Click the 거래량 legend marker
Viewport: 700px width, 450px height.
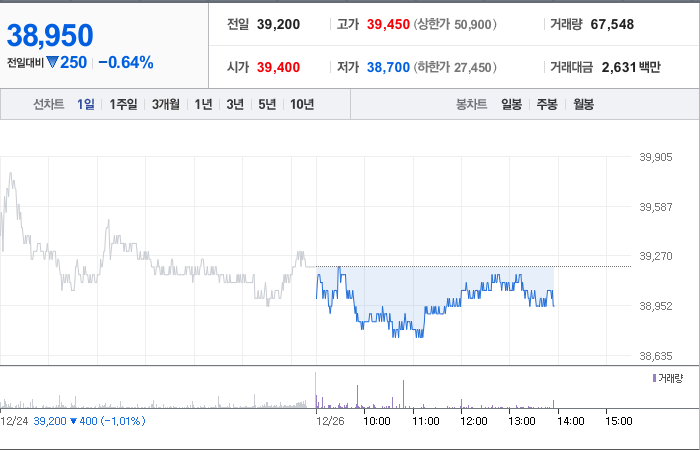point(654,379)
